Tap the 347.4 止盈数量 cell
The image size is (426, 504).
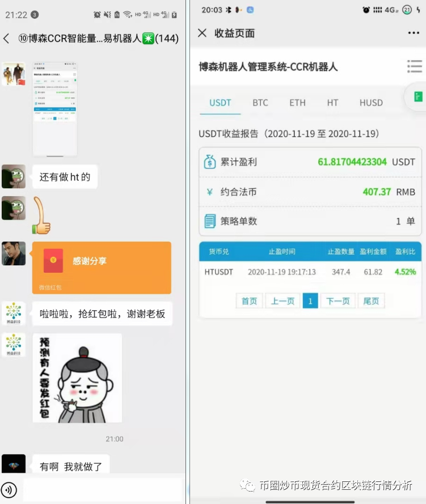[x=341, y=272]
